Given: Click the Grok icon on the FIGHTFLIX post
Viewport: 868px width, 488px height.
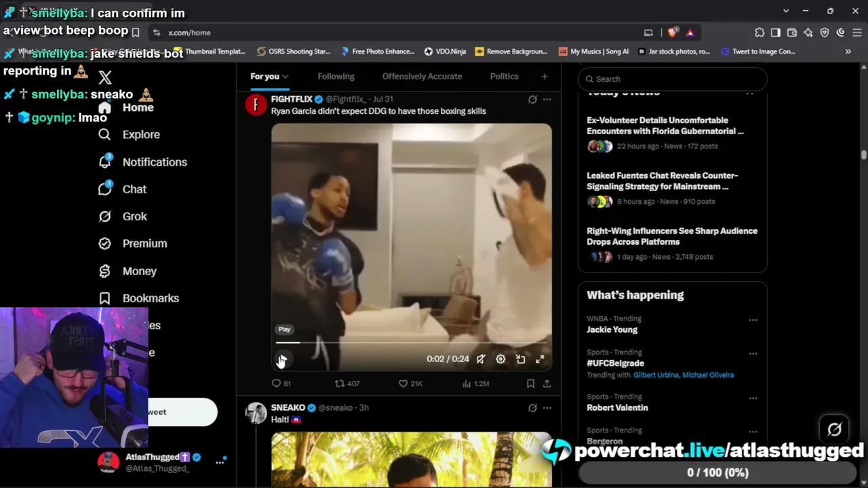Looking at the screenshot, I should [x=532, y=100].
